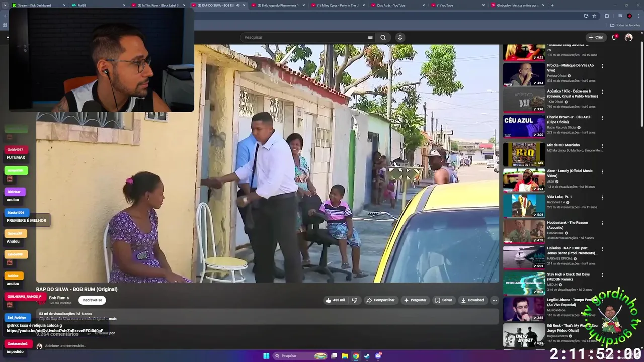Open a new browser tab
Viewport: 644px width, 362px height.
tap(552, 5)
